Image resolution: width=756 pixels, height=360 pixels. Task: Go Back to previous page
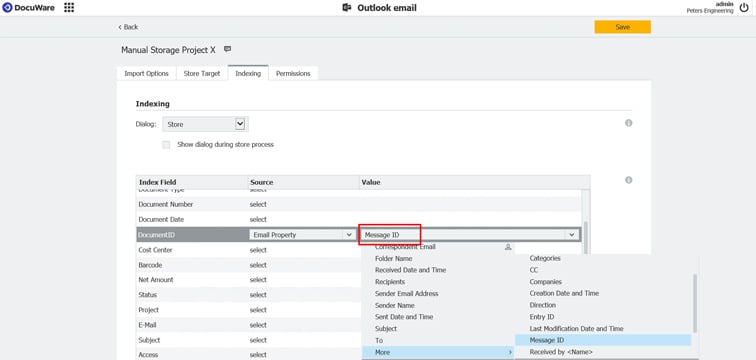click(128, 27)
